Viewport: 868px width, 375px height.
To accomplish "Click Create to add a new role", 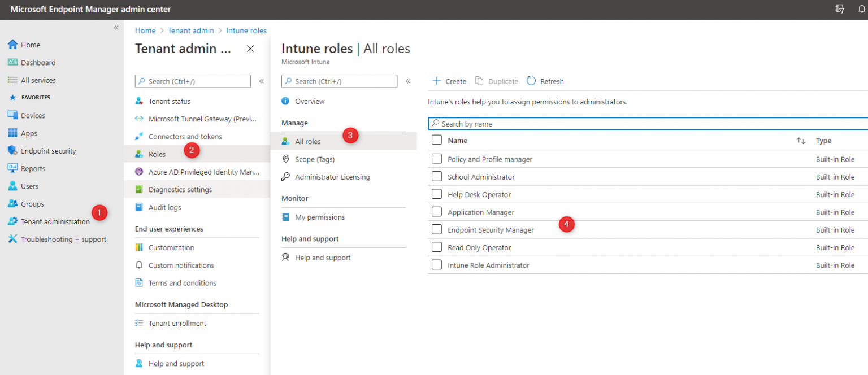I will [449, 81].
